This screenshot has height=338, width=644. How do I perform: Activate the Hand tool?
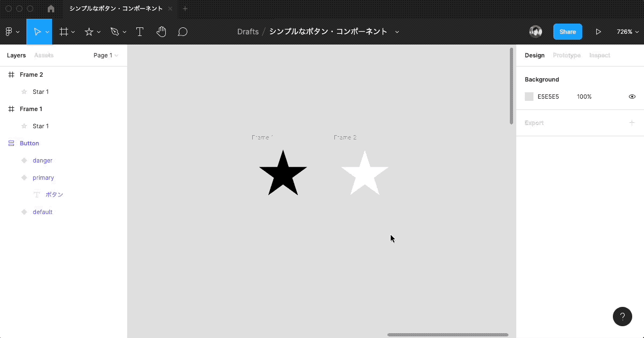pos(161,32)
